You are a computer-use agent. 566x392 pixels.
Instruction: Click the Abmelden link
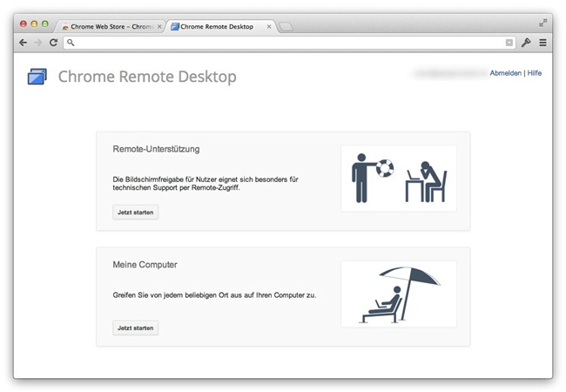505,73
